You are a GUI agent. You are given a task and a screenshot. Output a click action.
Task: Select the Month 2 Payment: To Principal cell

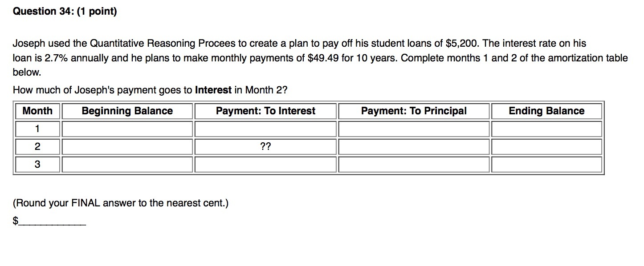(414, 147)
